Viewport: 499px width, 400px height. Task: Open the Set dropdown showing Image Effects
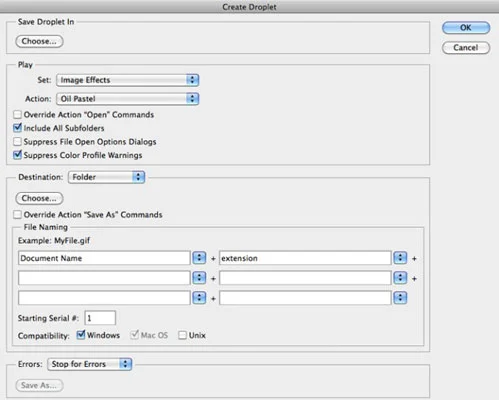[128, 80]
